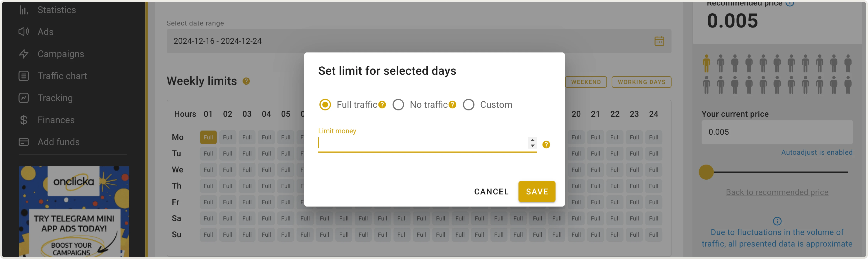Select the Full traffic radio option
This screenshot has height=259, width=868.
tap(325, 105)
